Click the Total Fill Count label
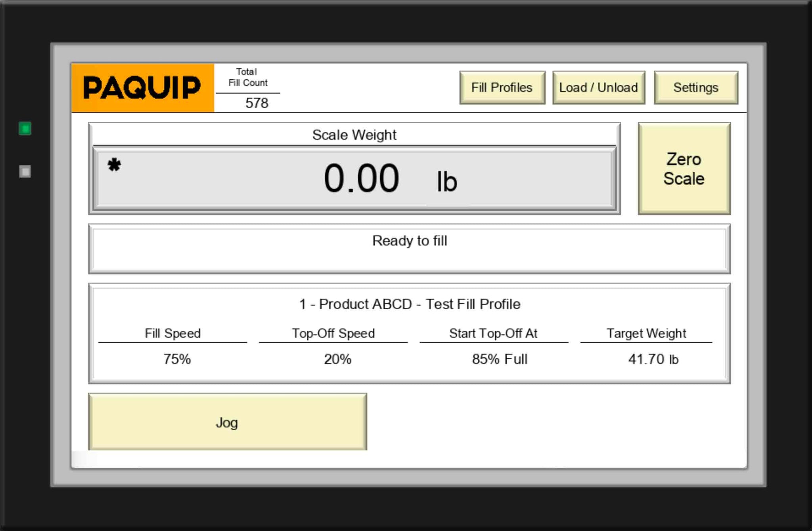Viewport: 812px width, 531px height. point(248,77)
